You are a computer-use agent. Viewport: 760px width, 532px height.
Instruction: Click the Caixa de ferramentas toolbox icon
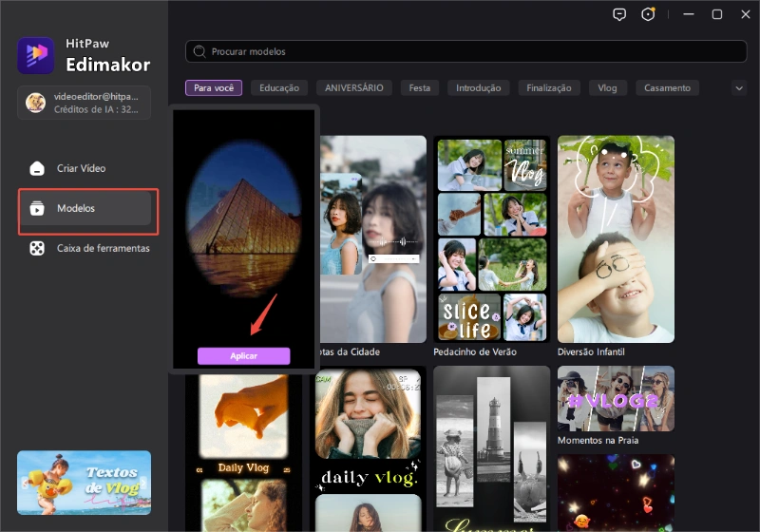click(37, 248)
